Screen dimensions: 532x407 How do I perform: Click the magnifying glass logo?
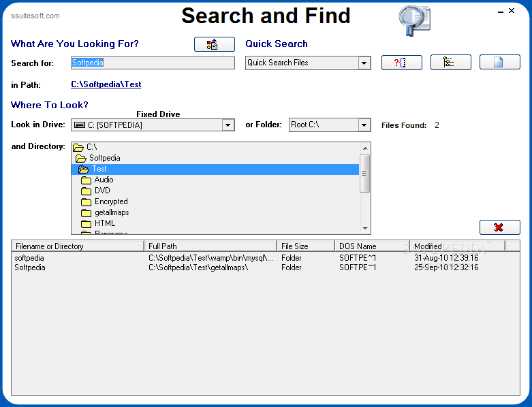pyautogui.click(x=414, y=21)
